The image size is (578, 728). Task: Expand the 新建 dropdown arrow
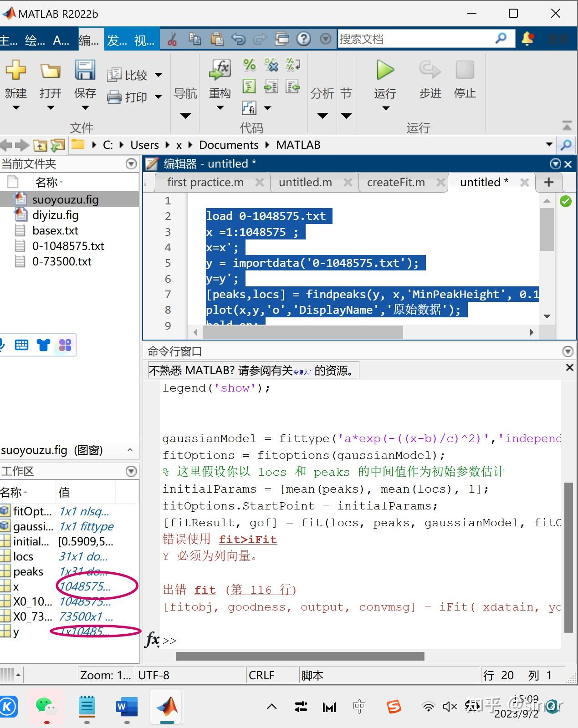point(16,108)
